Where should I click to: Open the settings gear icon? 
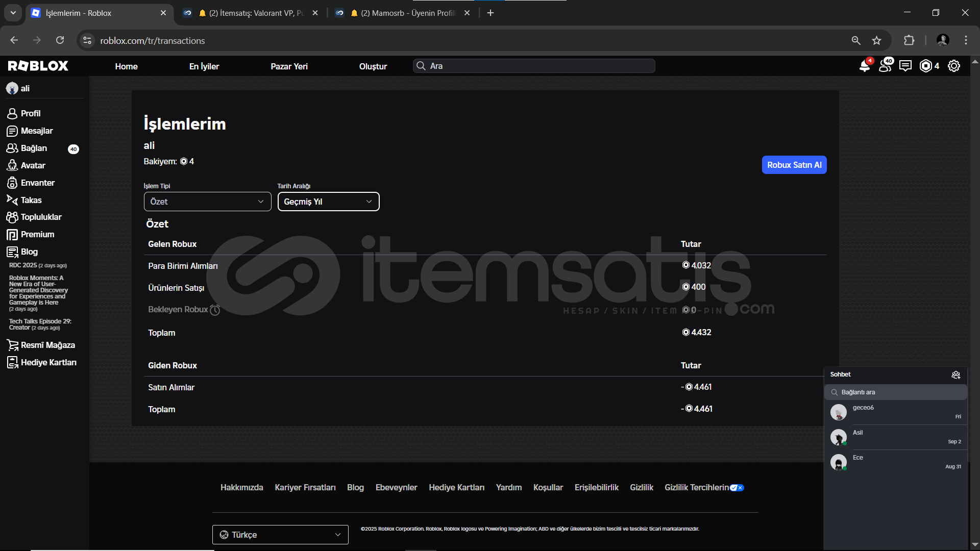point(954,66)
